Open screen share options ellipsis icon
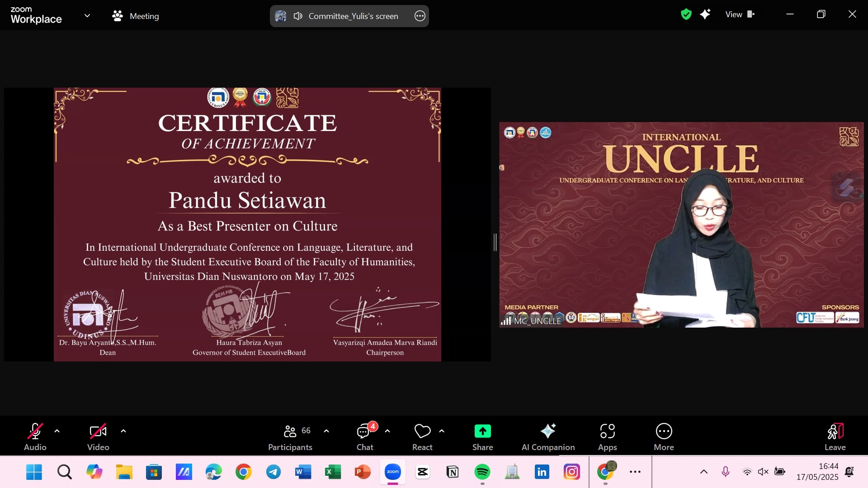 (x=420, y=16)
